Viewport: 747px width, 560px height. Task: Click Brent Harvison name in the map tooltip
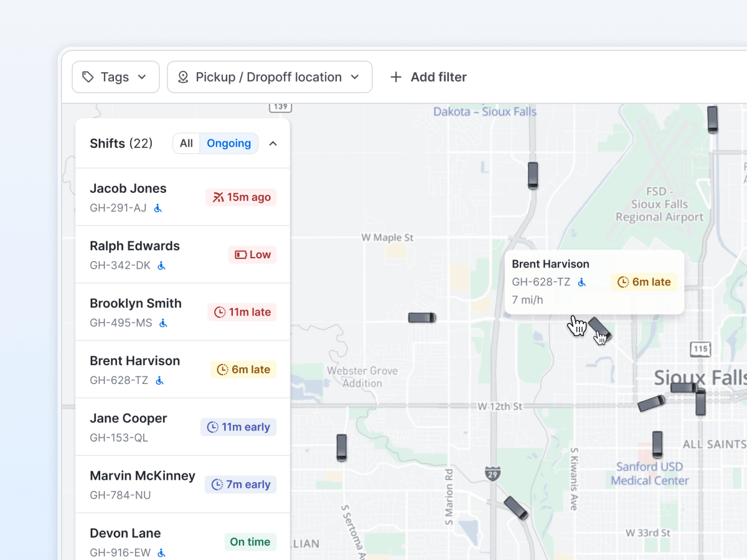click(x=550, y=264)
